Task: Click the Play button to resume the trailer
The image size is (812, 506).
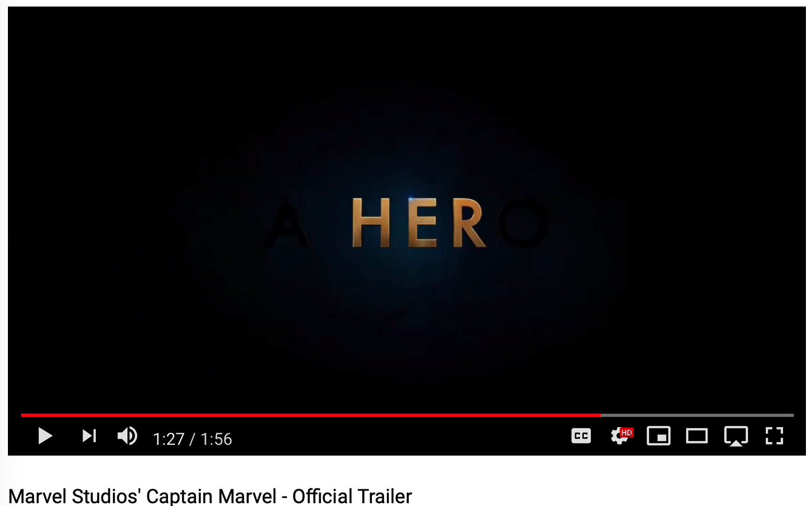Action: coord(45,436)
